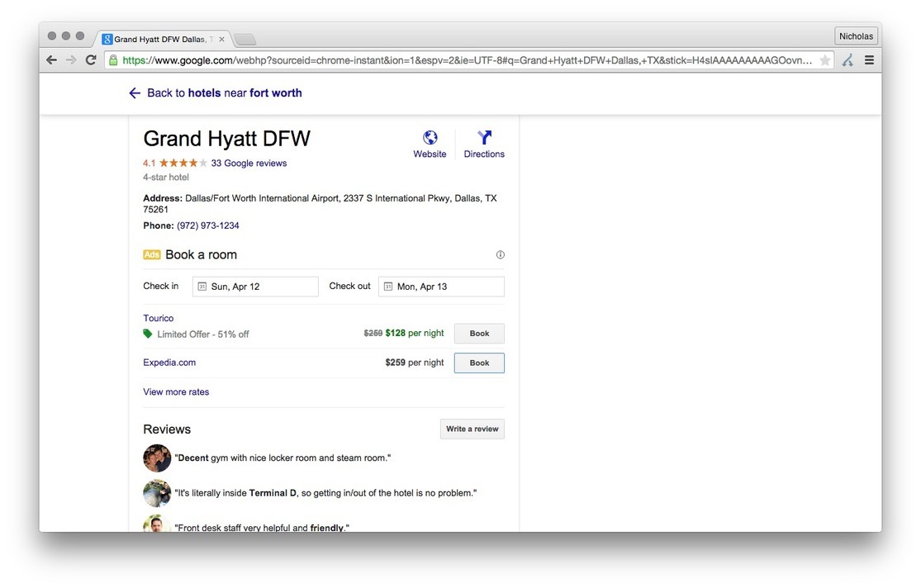
Task: Click the yellow Ads badge
Action: tap(151, 254)
